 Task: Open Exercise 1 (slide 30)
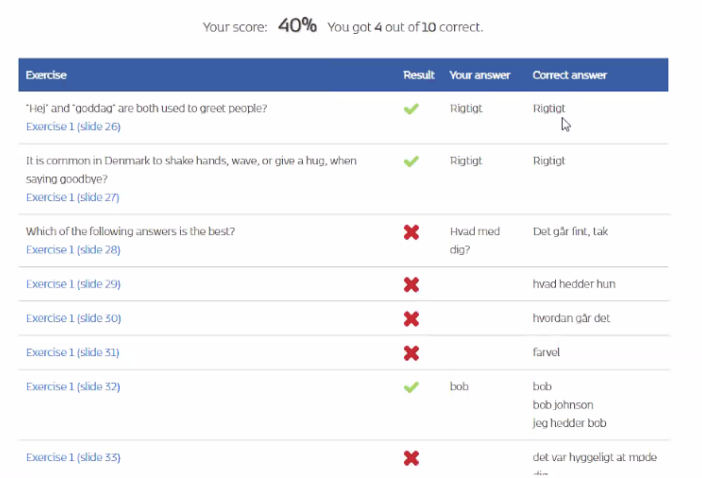(x=73, y=318)
